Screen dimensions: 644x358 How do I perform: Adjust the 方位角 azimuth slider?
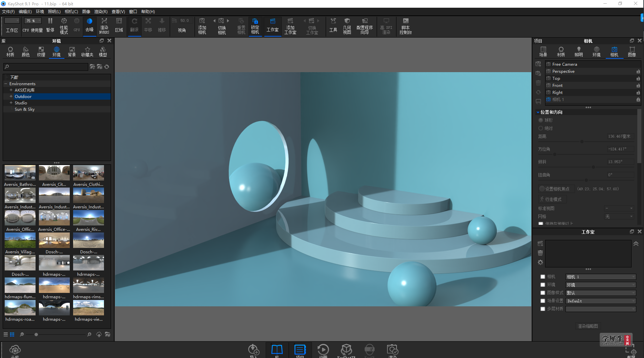[x=555, y=154]
